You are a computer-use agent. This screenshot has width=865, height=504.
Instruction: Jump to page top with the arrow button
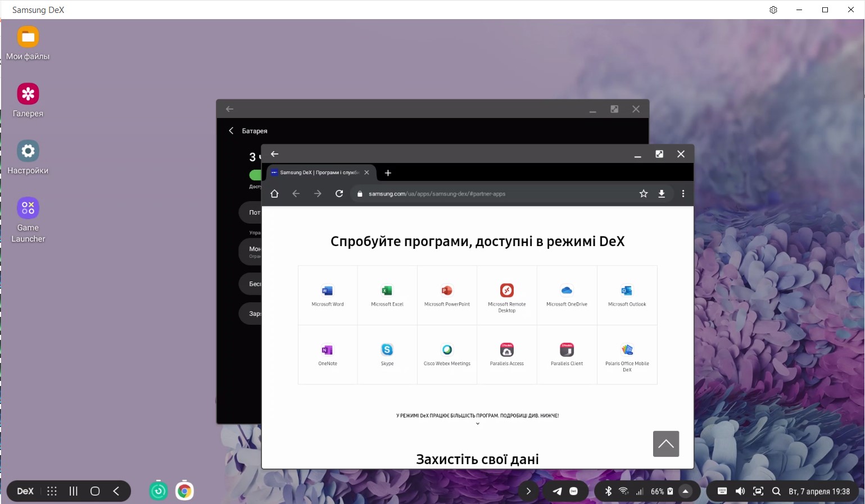tap(666, 444)
